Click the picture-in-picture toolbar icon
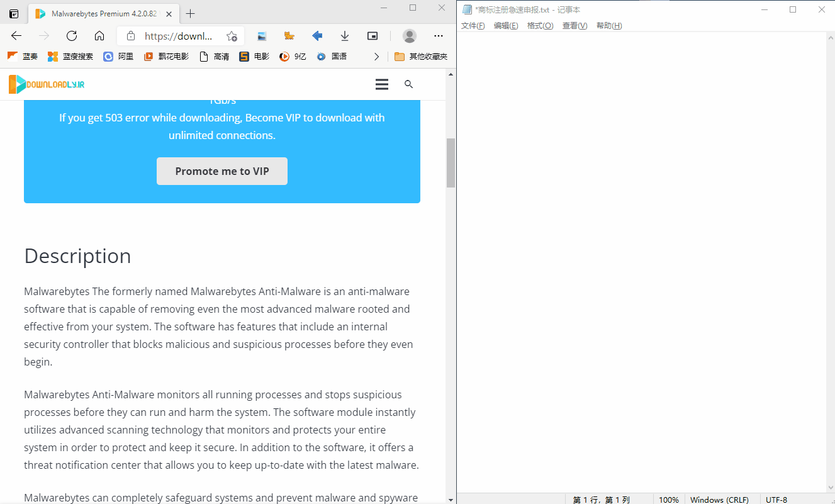The height and width of the screenshot is (504, 835). [373, 36]
